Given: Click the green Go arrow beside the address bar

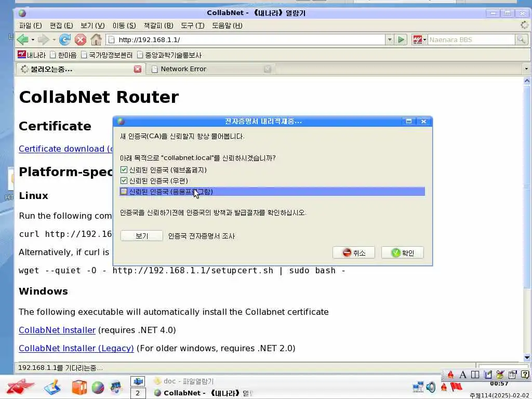Looking at the screenshot, I should (401, 39).
